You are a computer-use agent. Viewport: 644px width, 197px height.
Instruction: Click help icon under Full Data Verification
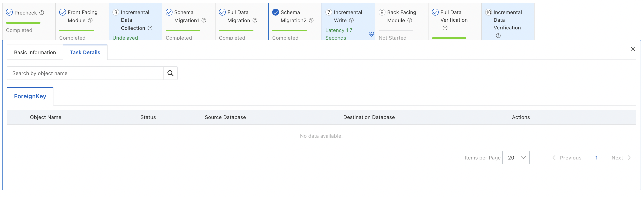[445, 28]
